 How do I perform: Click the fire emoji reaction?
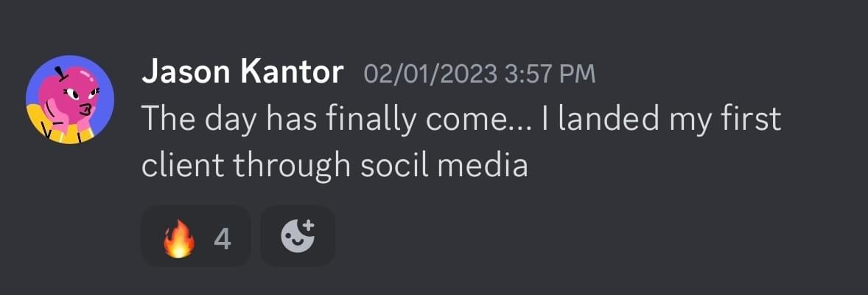179,238
